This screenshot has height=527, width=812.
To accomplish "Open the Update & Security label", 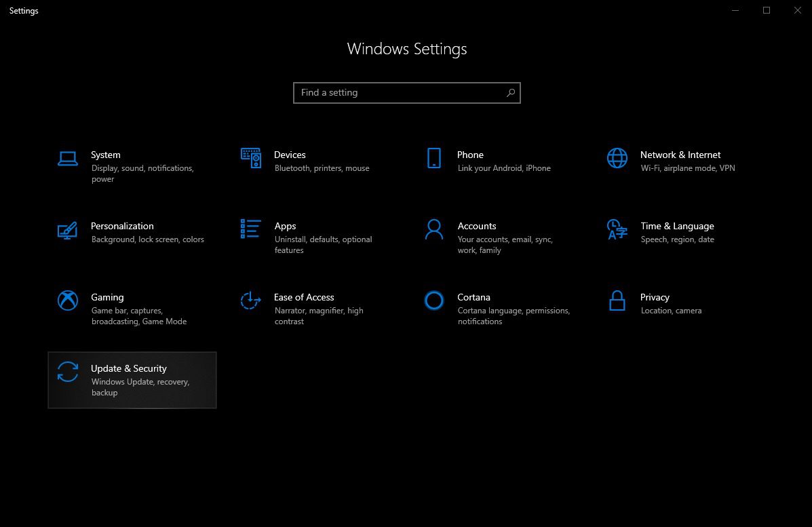I will [129, 368].
